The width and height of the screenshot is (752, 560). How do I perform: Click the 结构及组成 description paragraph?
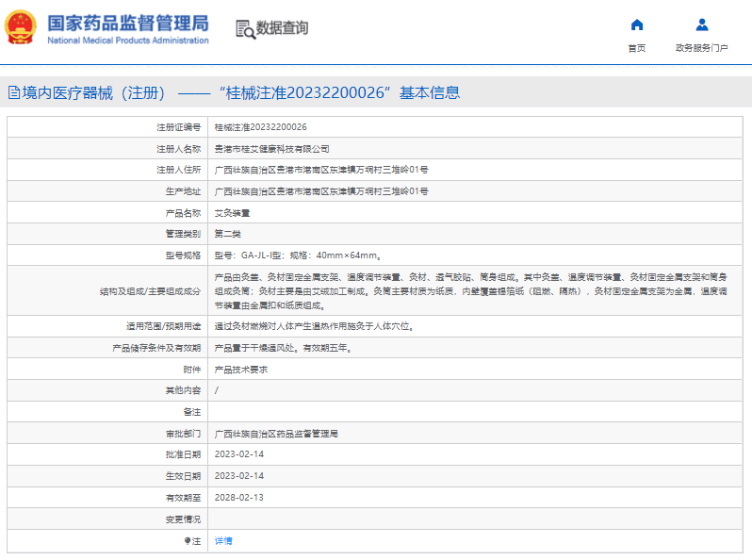[x=470, y=291]
